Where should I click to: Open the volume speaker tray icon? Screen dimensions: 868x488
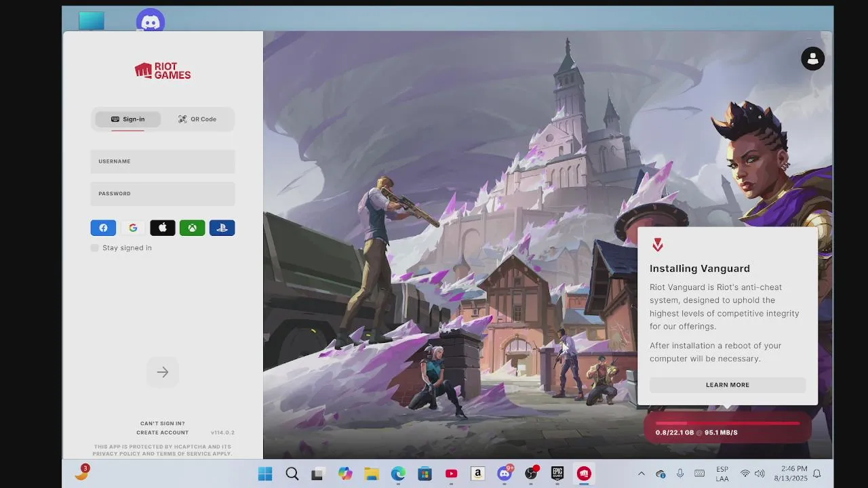tap(759, 474)
